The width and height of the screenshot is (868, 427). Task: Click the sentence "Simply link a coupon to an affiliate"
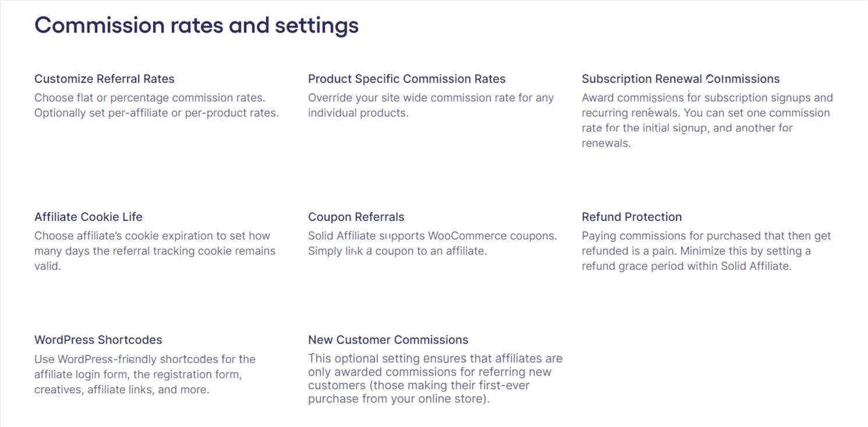click(397, 251)
